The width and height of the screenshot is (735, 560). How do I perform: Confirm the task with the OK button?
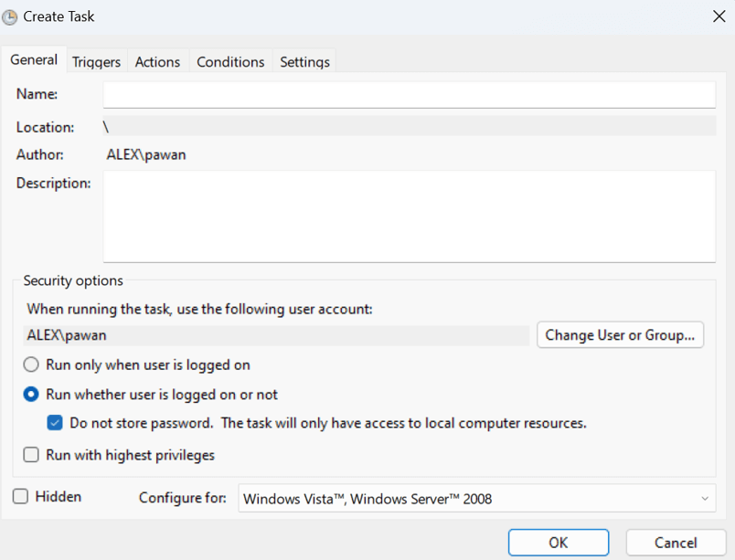point(558,543)
